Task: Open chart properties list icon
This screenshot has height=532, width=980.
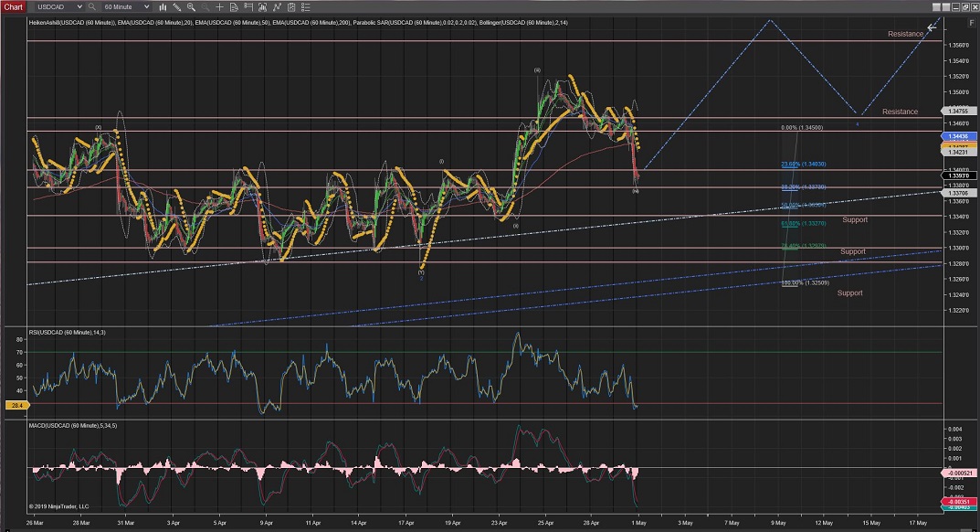Action: (x=306, y=7)
